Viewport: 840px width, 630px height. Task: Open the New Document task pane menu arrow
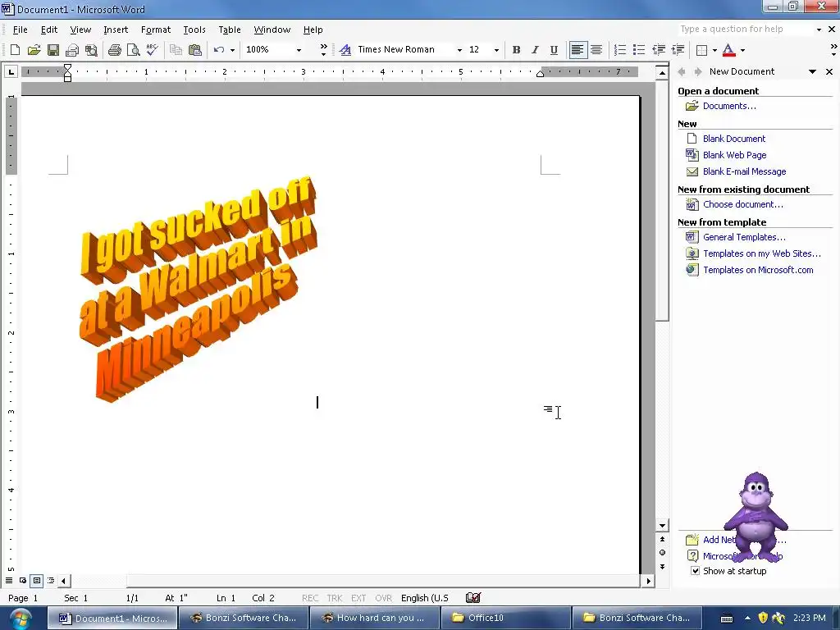click(812, 71)
